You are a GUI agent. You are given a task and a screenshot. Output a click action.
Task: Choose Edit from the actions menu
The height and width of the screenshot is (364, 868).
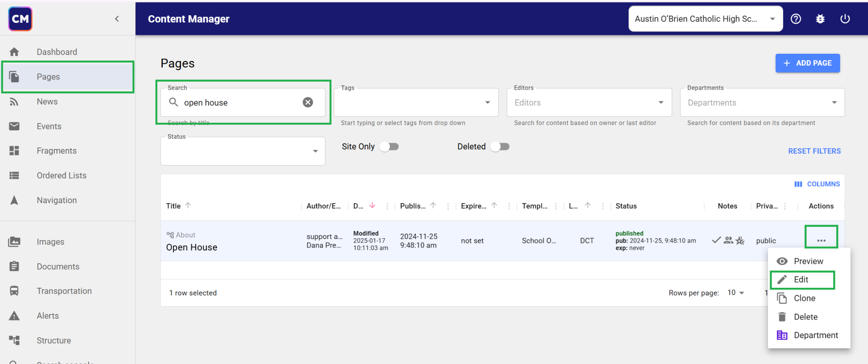tap(801, 280)
